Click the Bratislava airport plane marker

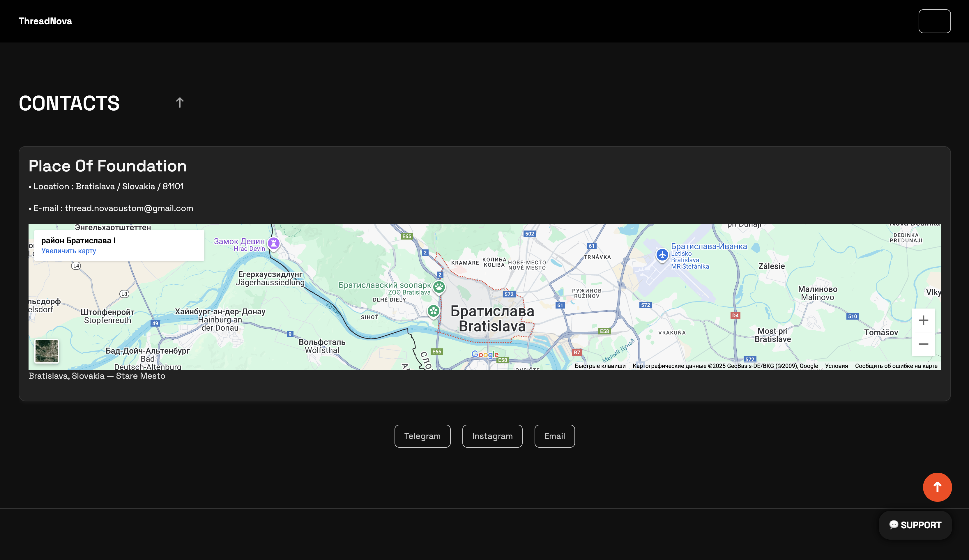662,254
